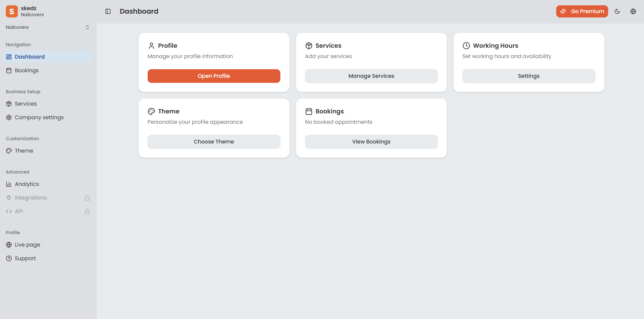The height and width of the screenshot is (319, 644).
Task: Open Working Hours Settings button
Action: click(x=529, y=76)
